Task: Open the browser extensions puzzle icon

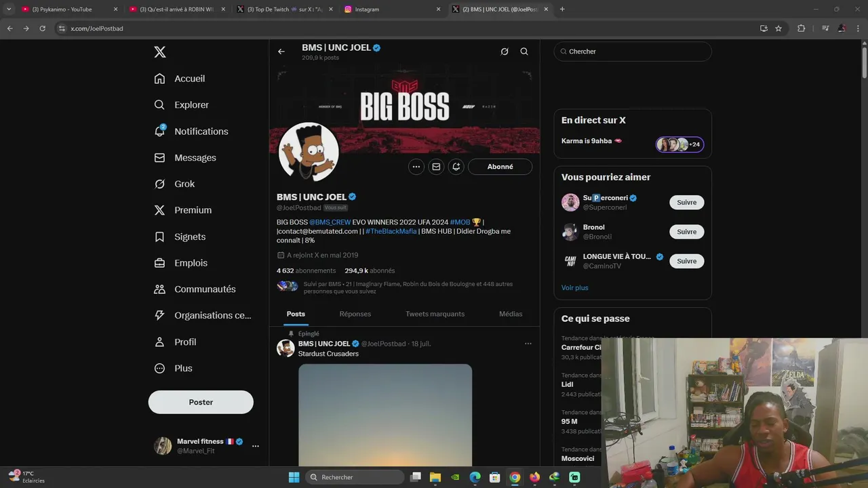Action: (802, 28)
